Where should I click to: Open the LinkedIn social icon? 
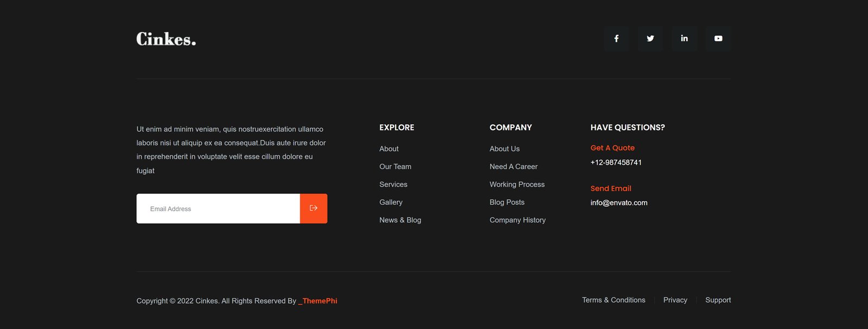click(x=684, y=39)
